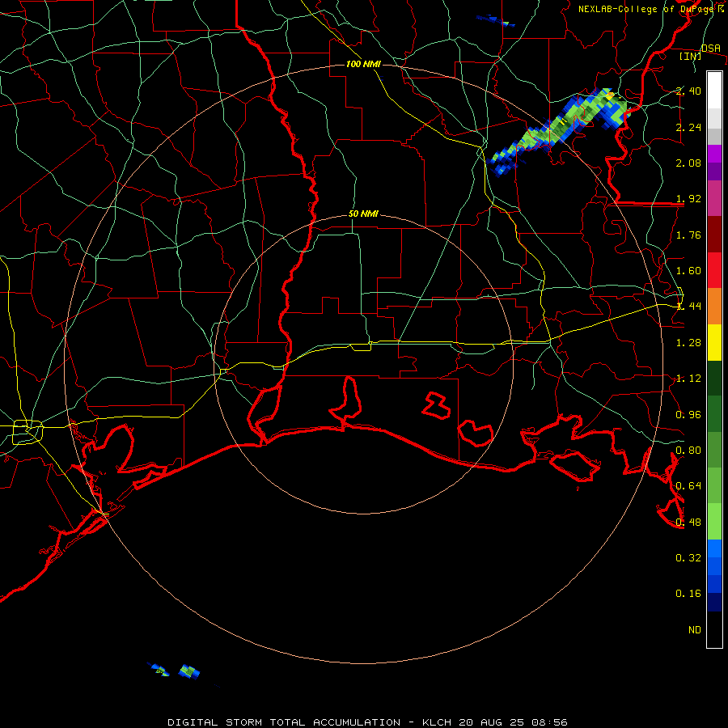Click the bright red legend swatch at 1.60
728x728 pixels.
click(x=714, y=270)
